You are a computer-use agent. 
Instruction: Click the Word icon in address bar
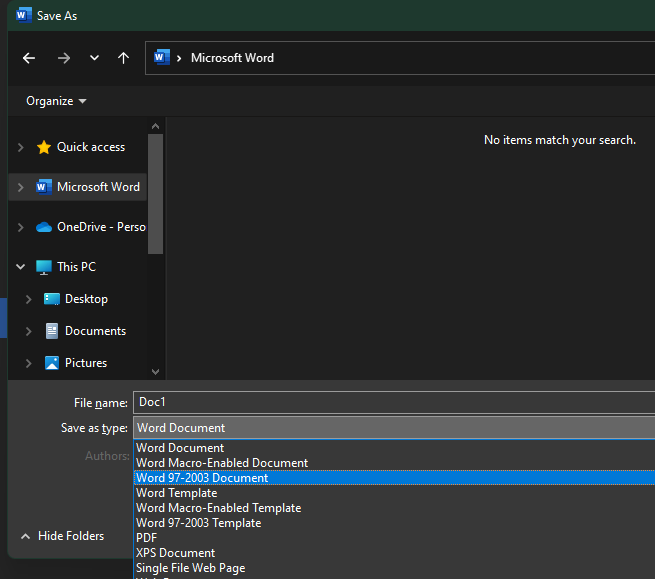pyautogui.click(x=162, y=57)
